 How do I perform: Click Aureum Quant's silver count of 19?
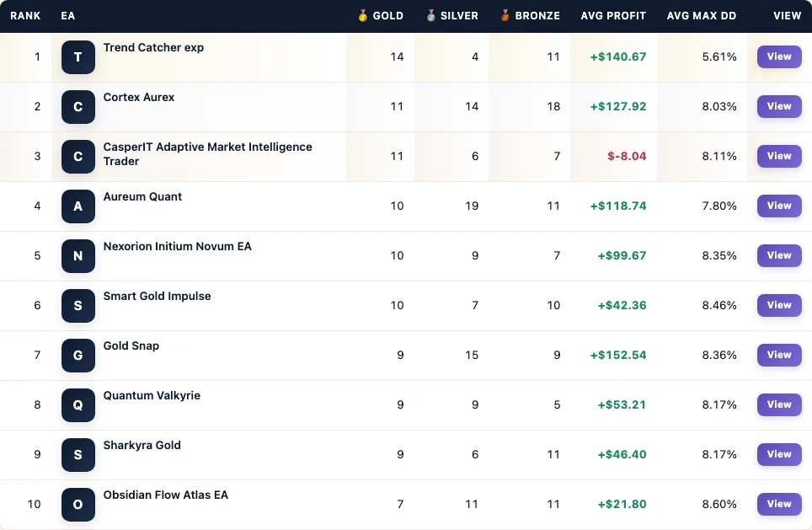click(472, 206)
